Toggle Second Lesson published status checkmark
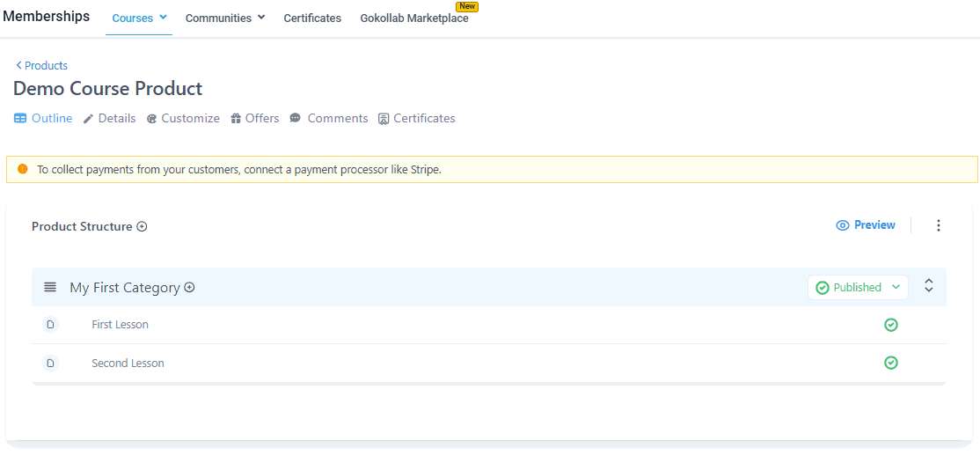Screen dimensions: 980x463 (x=891, y=363)
